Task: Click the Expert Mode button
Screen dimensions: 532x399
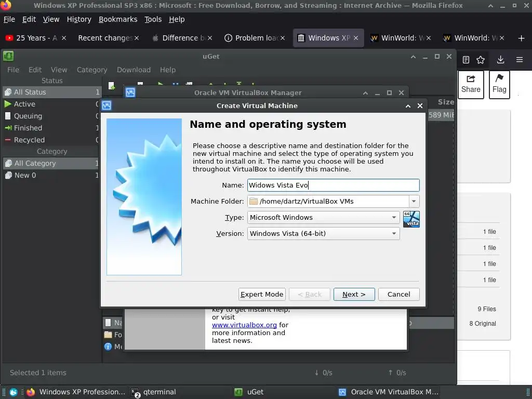Action: tap(262, 294)
